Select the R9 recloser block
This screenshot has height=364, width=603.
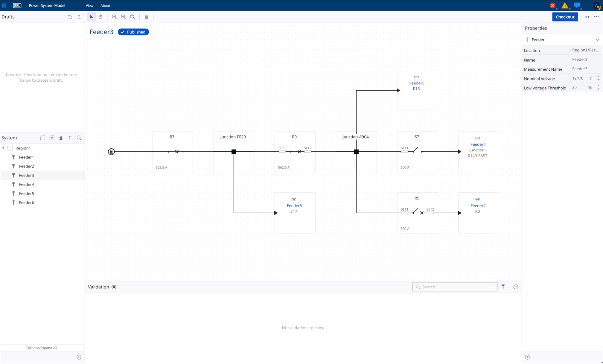coord(295,152)
